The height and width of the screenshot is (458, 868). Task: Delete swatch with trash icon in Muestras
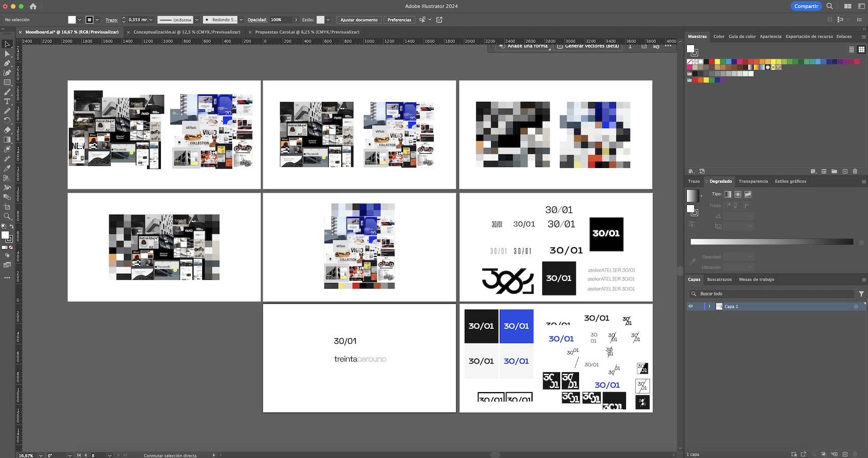856,172
